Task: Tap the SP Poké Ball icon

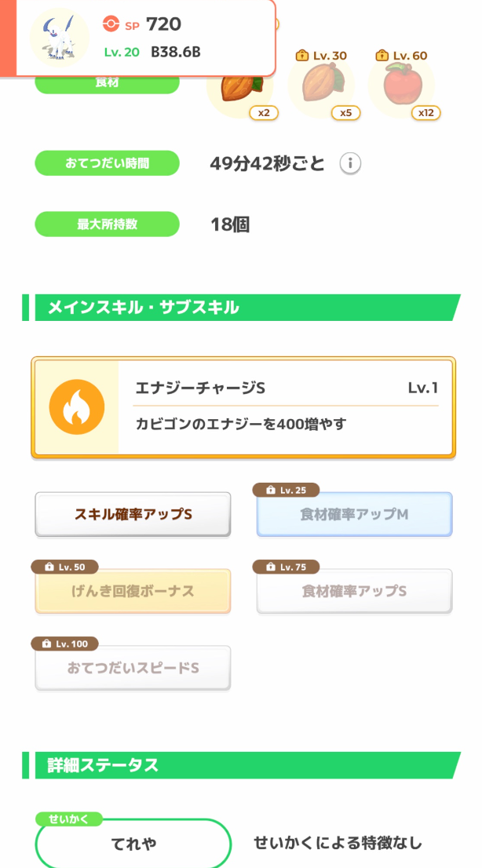Action: point(111,24)
